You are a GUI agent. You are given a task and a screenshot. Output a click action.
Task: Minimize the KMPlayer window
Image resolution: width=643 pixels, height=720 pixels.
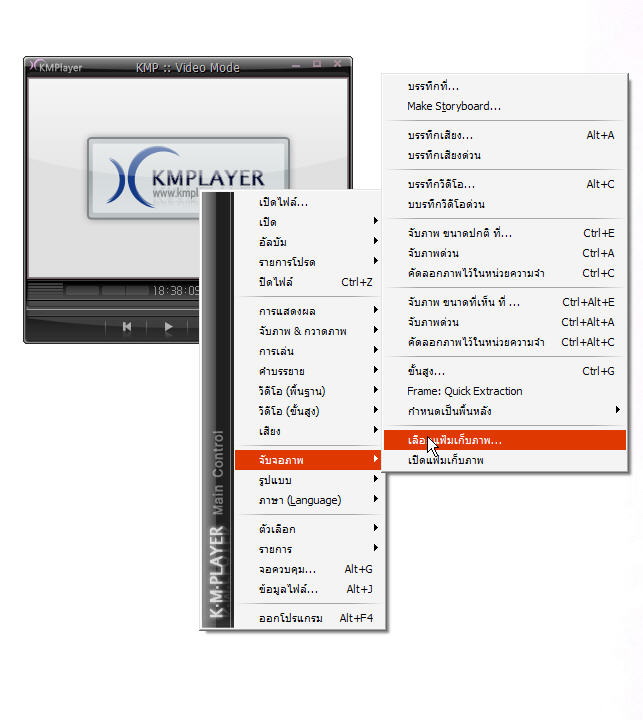296,65
